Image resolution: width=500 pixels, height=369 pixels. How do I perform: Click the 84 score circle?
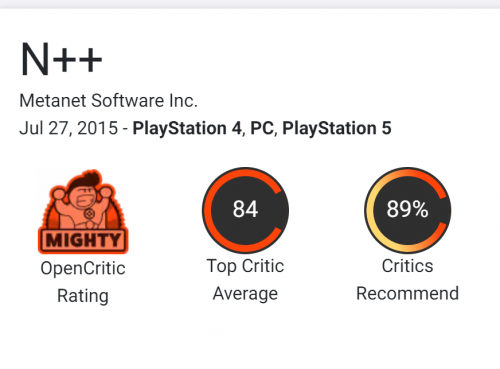pyautogui.click(x=245, y=210)
